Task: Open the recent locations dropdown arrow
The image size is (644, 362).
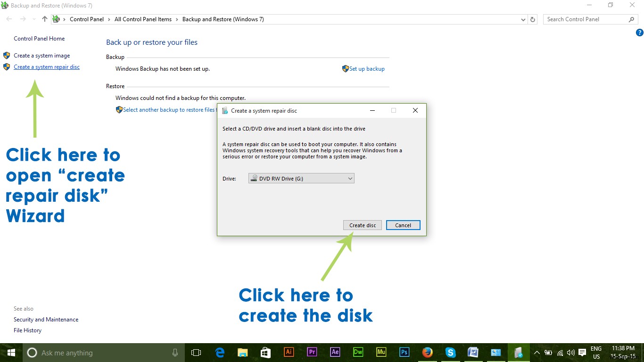Action: (x=34, y=19)
